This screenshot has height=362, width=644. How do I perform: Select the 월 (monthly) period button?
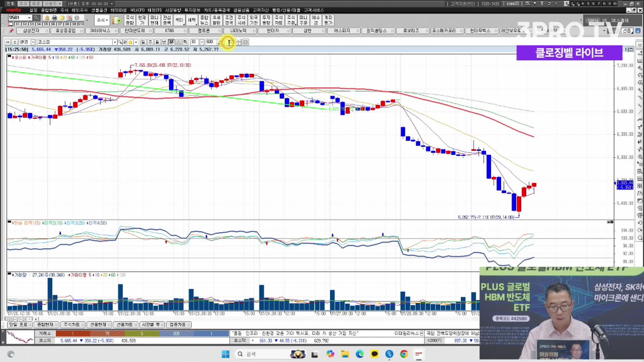point(157,42)
